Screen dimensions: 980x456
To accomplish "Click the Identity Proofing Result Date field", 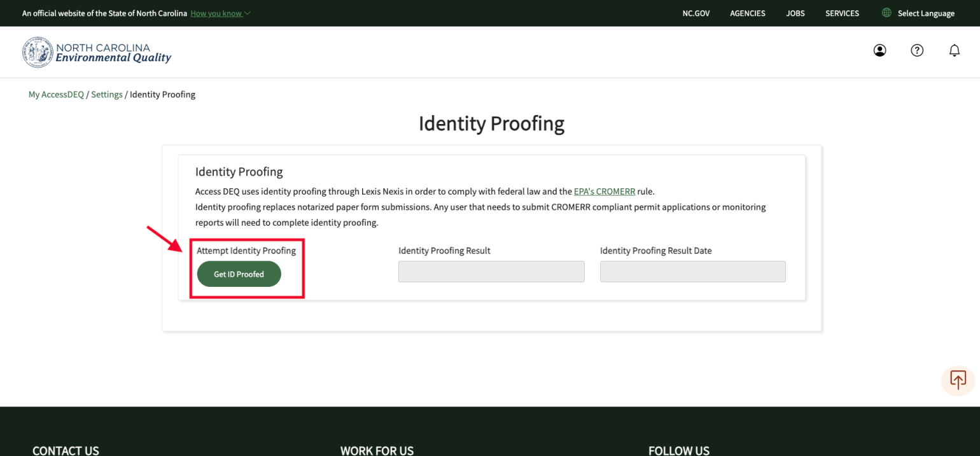I will (692, 271).
